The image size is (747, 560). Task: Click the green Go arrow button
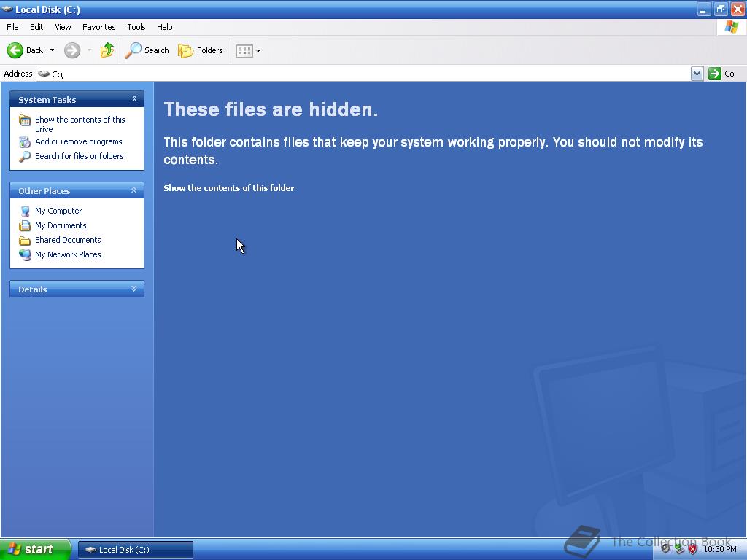[x=715, y=74]
